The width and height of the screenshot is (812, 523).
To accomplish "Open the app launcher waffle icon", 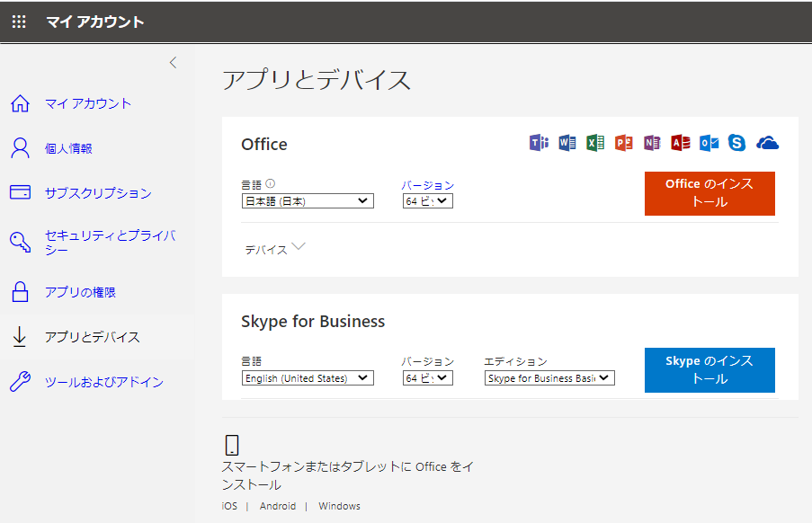I will [19, 22].
